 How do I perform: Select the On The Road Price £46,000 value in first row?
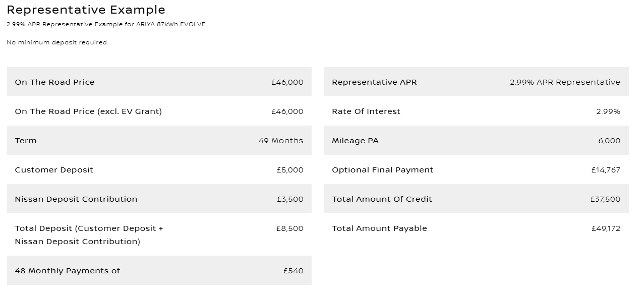click(287, 82)
